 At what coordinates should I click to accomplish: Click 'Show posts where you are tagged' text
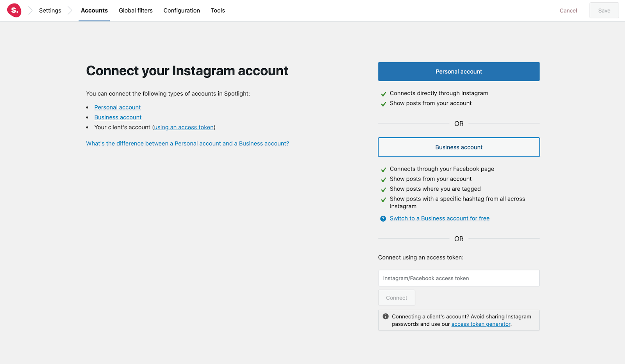click(435, 189)
